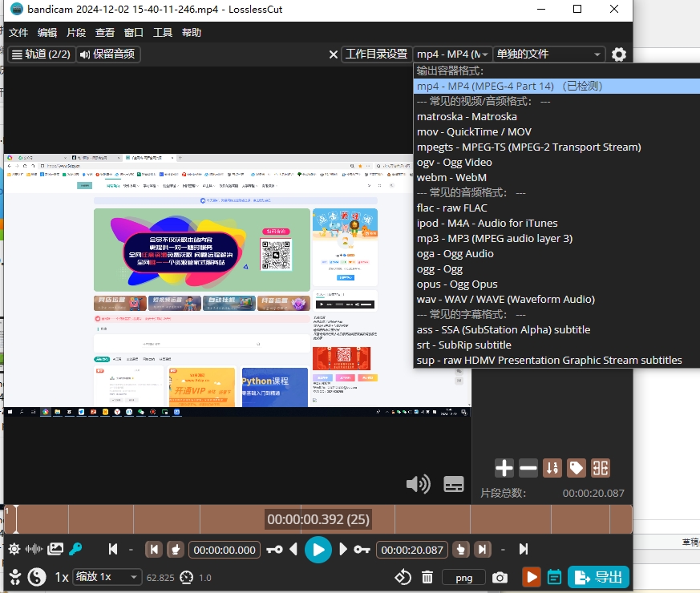Screen dimensions: 700x593
Task: Choose the selected mp4 - MP4 (已检测) option
Action: pos(556,86)
